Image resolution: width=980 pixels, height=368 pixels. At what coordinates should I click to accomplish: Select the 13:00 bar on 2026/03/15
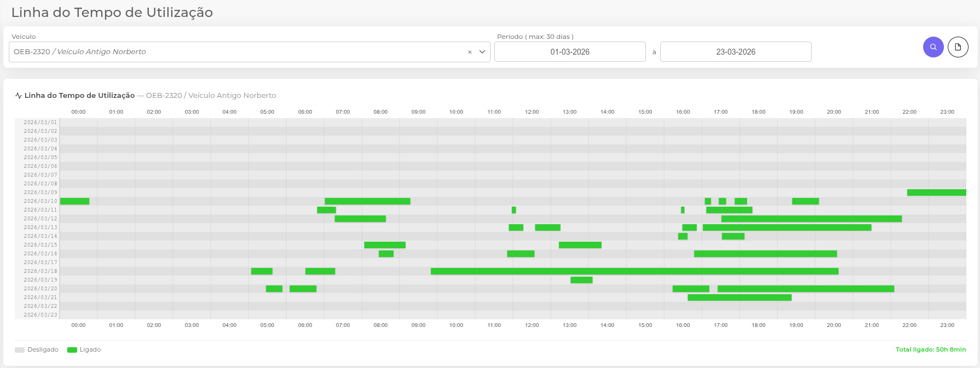580,245
